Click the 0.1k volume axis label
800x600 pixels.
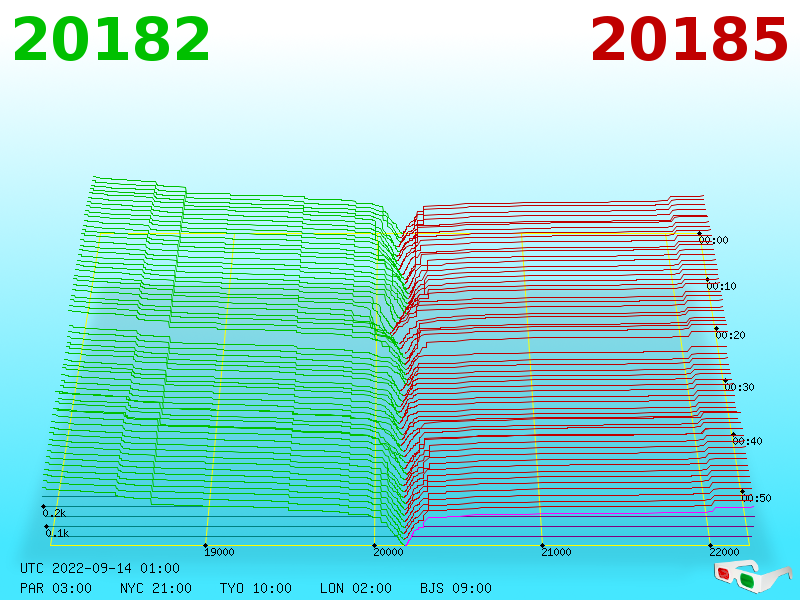(x=57, y=533)
